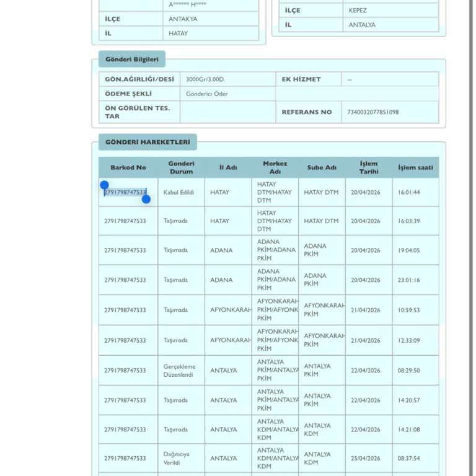Tap the date 25/04/2026
The height and width of the screenshot is (476, 476).
tap(365, 458)
